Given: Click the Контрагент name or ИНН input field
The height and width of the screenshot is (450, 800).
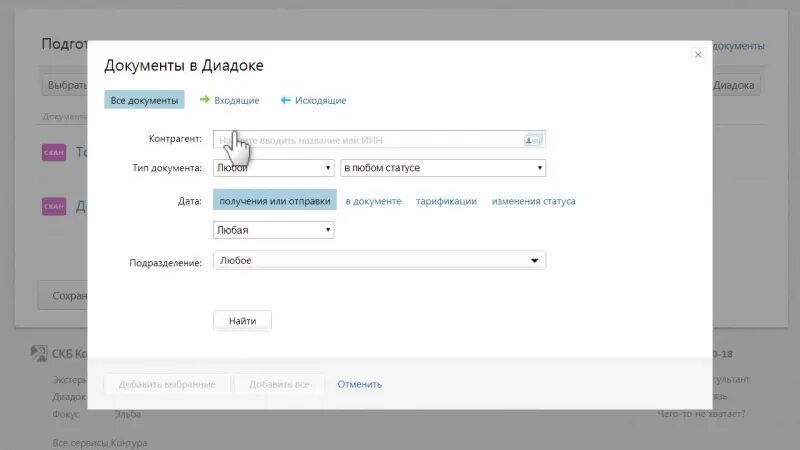Looking at the screenshot, I should [x=379, y=139].
